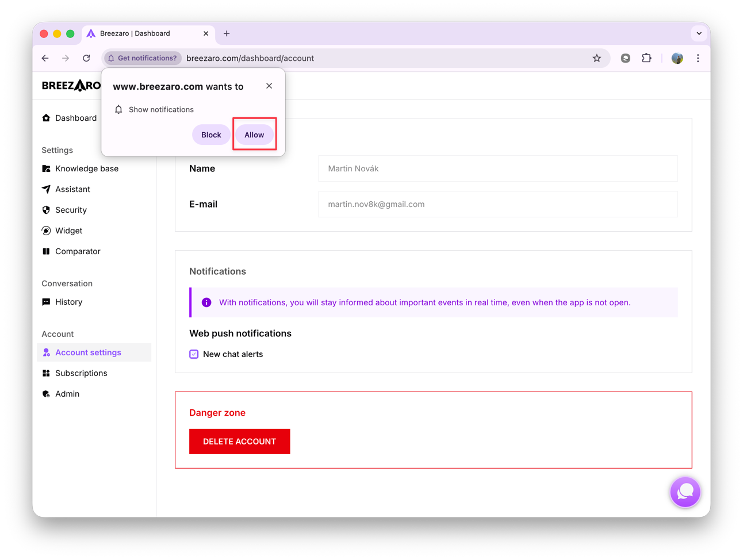Image resolution: width=743 pixels, height=560 pixels.
Task: Open a new browser tab
Action: 226,33
